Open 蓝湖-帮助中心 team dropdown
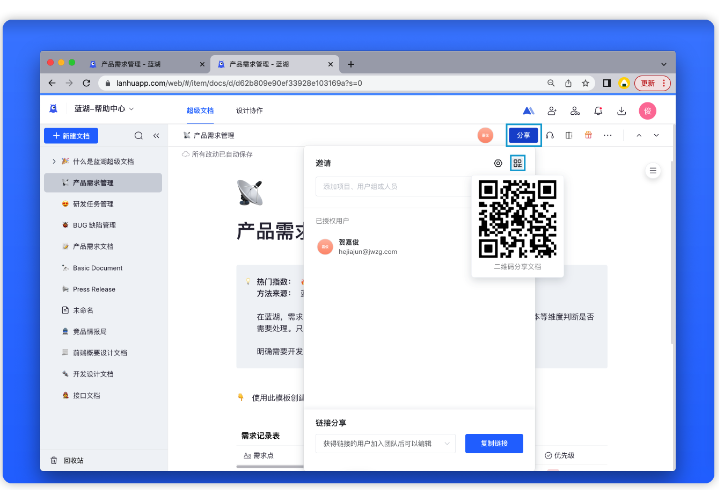The image size is (719, 490). coord(104,109)
